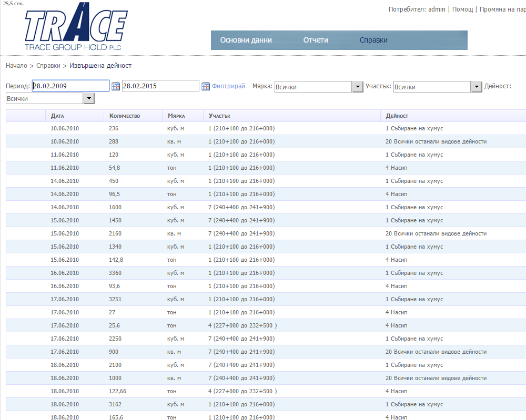Click the admin user label
The height and width of the screenshot is (420, 526).
coord(437,9)
